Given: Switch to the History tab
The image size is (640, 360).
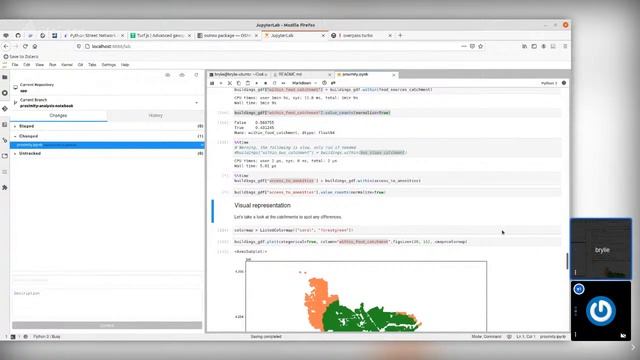Looking at the screenshot, I should 156,116.
